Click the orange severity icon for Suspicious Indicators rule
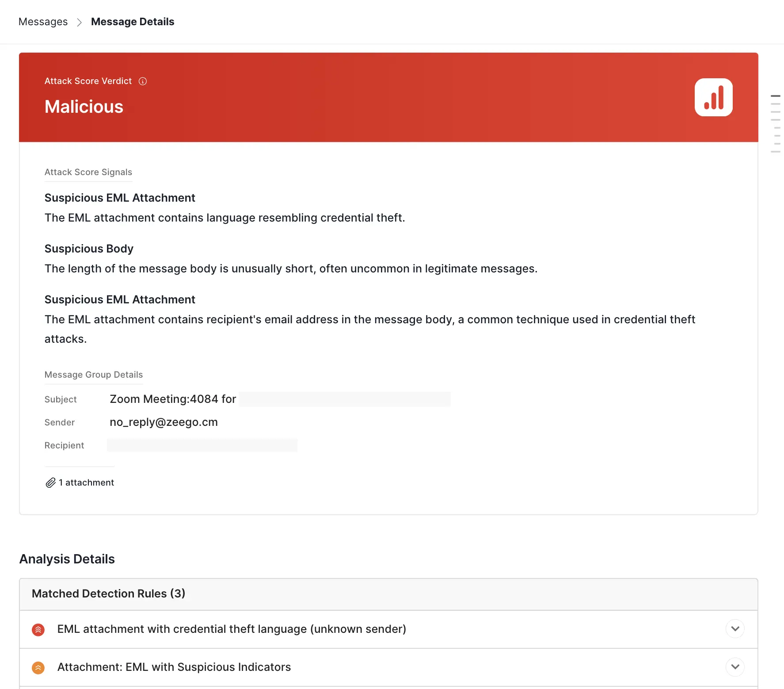 point(38,667)
